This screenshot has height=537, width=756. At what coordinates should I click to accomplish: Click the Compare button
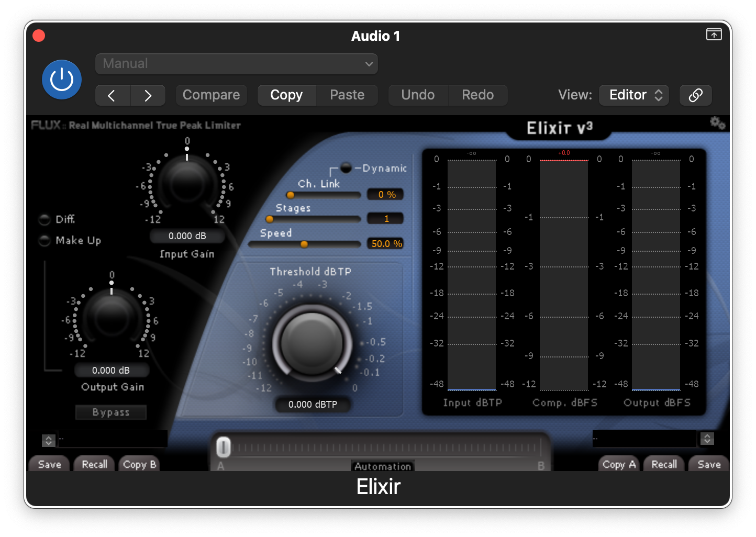pos(211,95)
